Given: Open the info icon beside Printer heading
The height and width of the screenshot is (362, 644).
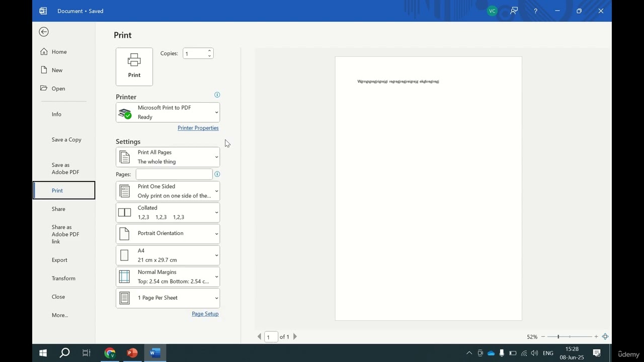Looking at the screenshot, I should click(217, 95).
